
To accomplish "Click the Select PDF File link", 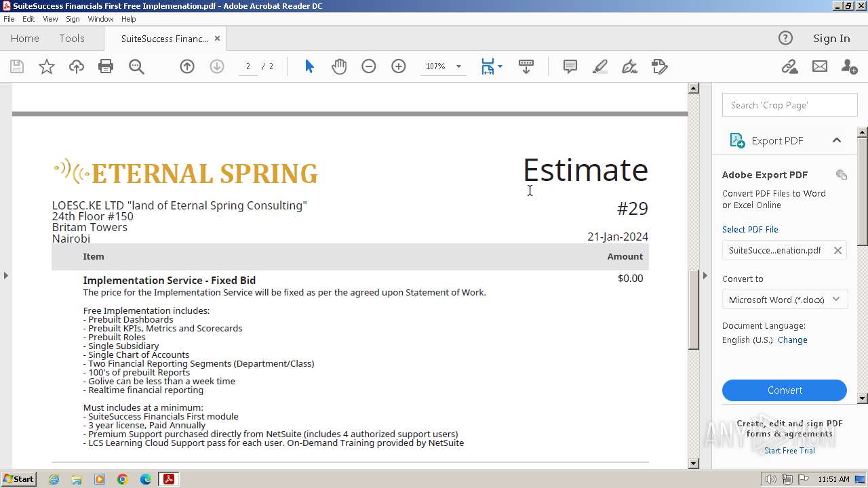I will (x=750, y=229).
